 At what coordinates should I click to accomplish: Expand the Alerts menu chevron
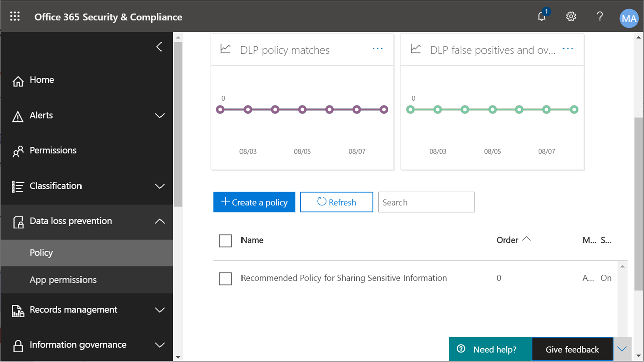tap(160, 116)
